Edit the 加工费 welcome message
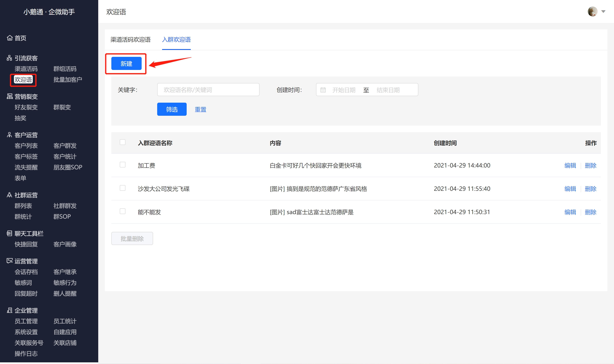Image resolution: width=614 pixels, height=364 pixels. (570, 166)
